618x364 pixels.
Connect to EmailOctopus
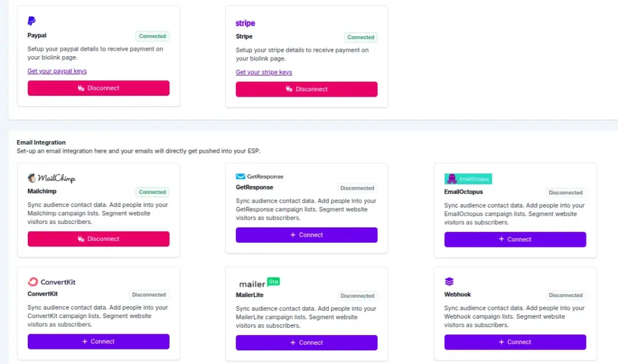[x=515, y=239]
